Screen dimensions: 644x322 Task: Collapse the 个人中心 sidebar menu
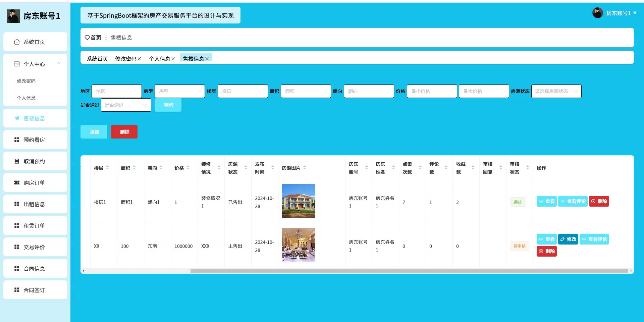pos(58,64)
